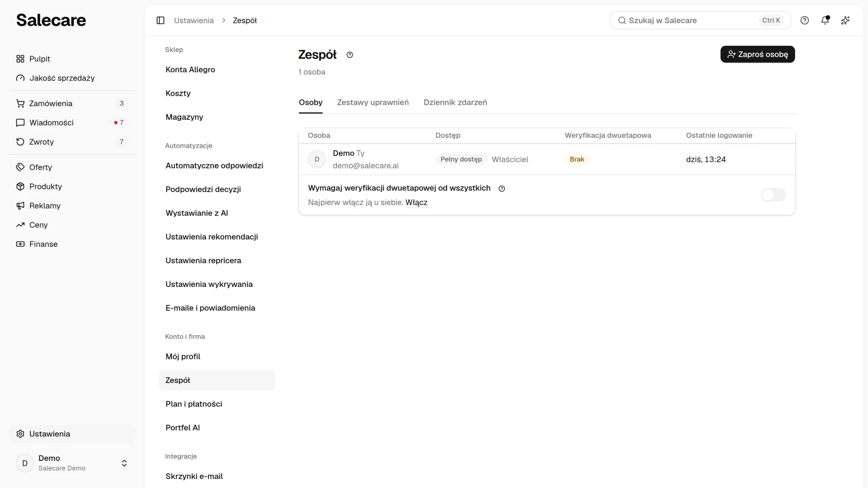
Task: Click demo@salecare.ai email text
Action: (x=366, y=166)
